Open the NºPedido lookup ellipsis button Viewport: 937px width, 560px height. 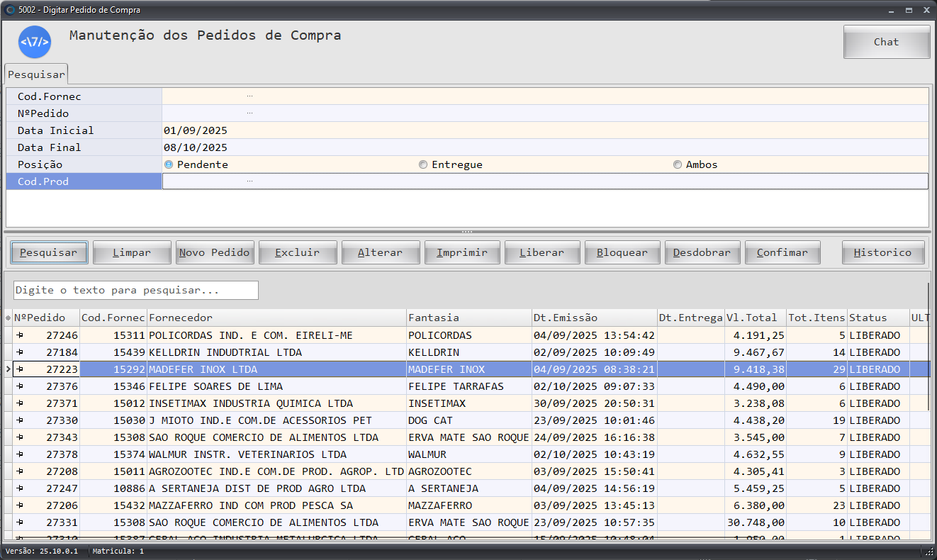tap(249, 113)
